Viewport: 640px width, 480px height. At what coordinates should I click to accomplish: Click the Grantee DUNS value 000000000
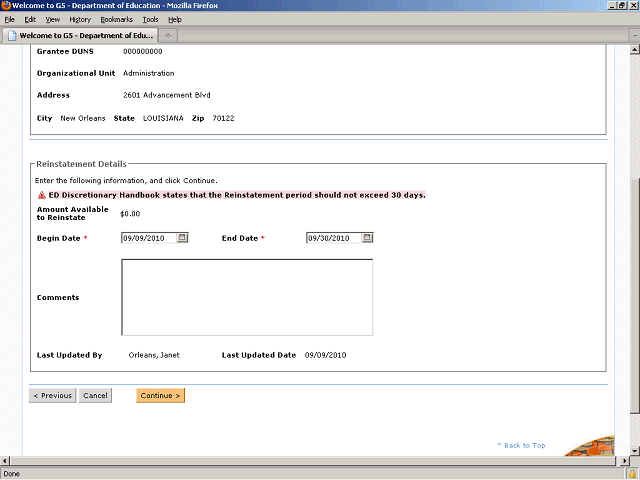click(143, 51)
